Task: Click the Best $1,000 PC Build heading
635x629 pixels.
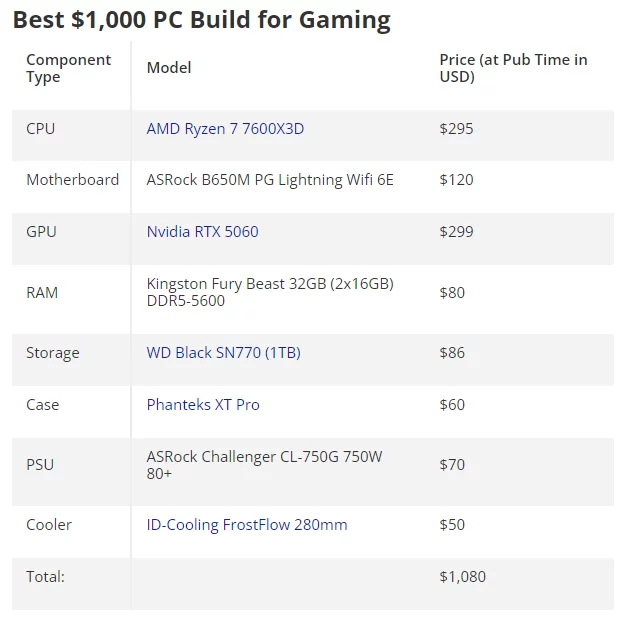Action: (x=201, y=20)
